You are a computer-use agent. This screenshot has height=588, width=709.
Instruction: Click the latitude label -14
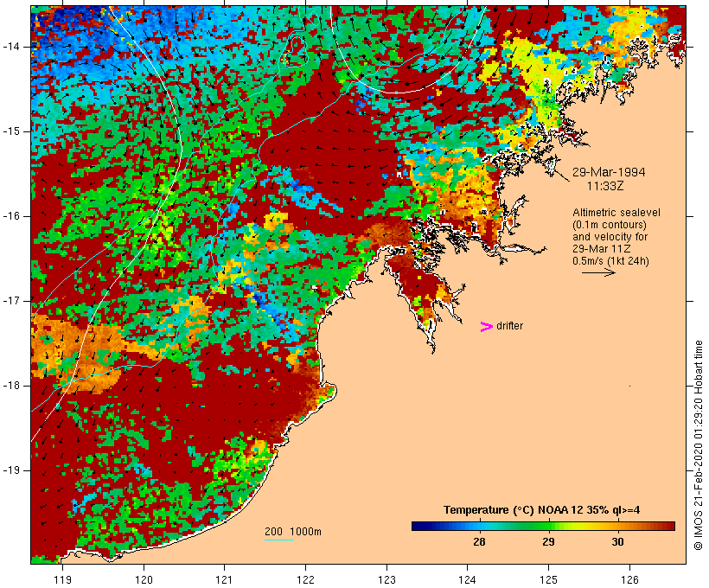pos(11,47)
